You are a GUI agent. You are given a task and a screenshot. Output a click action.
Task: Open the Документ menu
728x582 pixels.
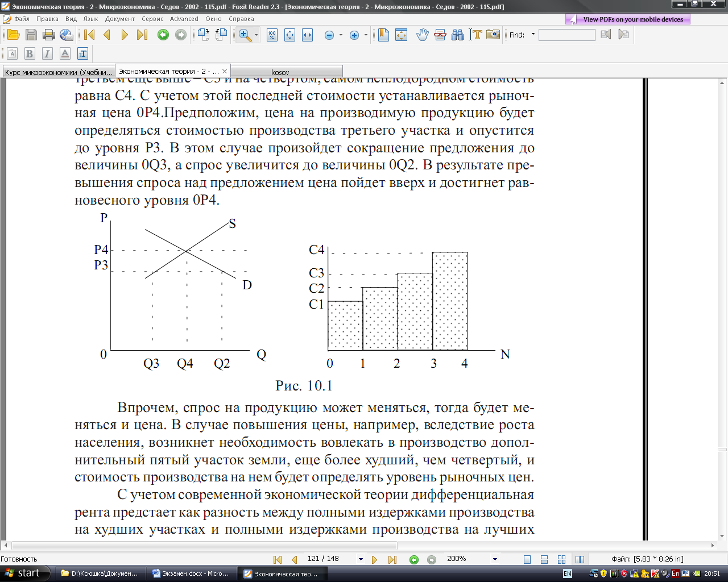click(120, 19)
